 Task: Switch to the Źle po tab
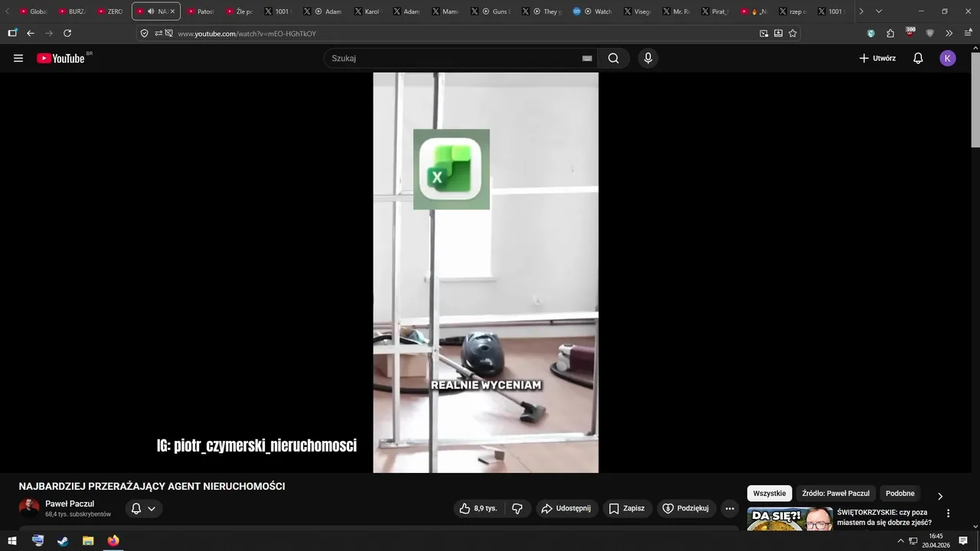240,11
